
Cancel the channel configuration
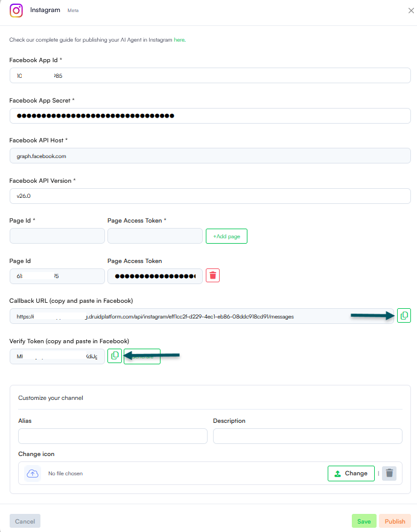click(x=25, y=521)
